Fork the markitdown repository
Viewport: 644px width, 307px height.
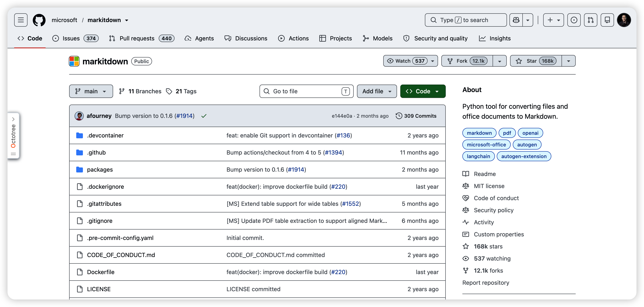click(x=467, y=61)
